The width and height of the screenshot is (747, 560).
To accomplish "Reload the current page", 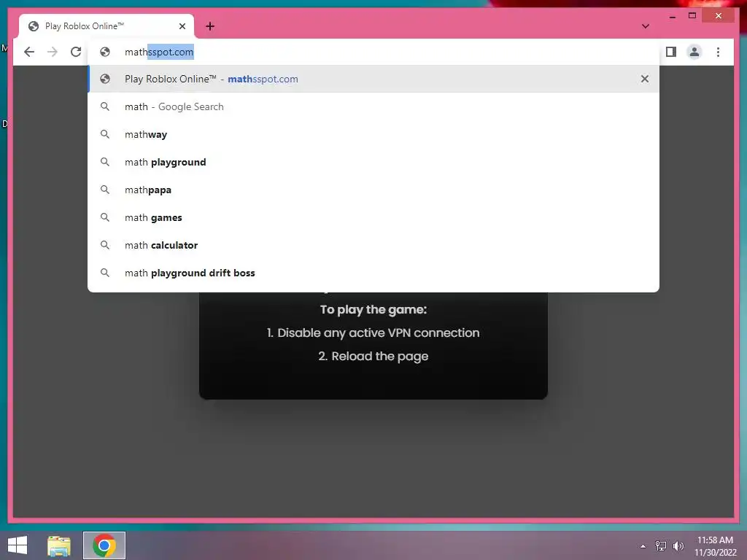I will click(x=76, y=52).
